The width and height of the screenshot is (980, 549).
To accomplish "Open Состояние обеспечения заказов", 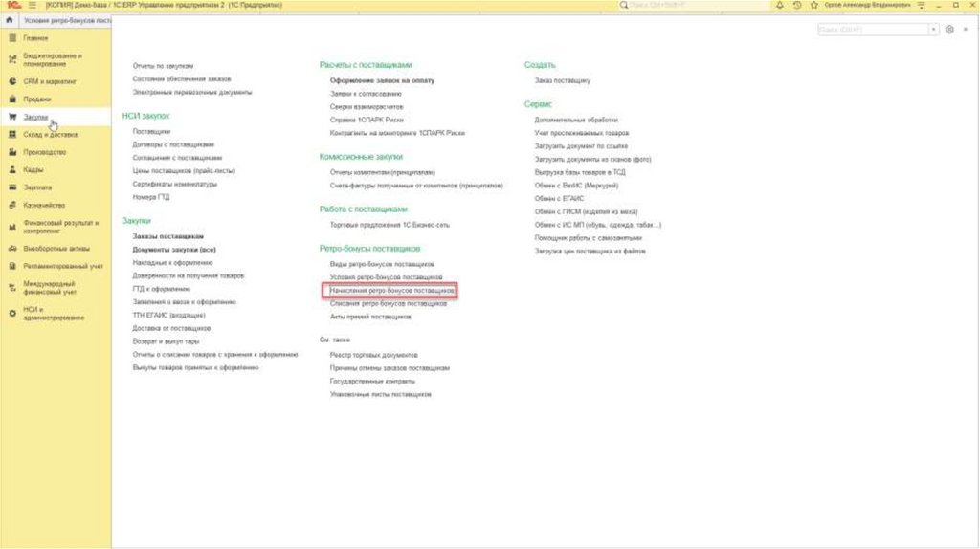I will coord(181,78).
